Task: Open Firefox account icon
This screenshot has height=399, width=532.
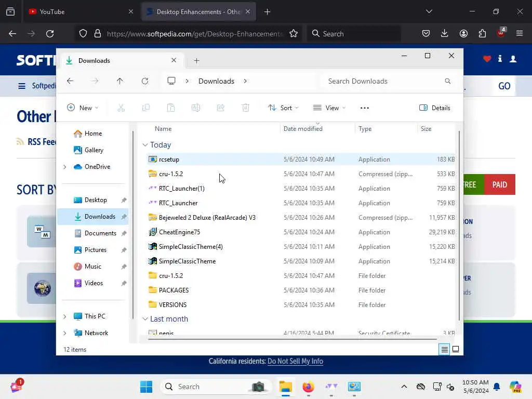Action: pos(463,34)
